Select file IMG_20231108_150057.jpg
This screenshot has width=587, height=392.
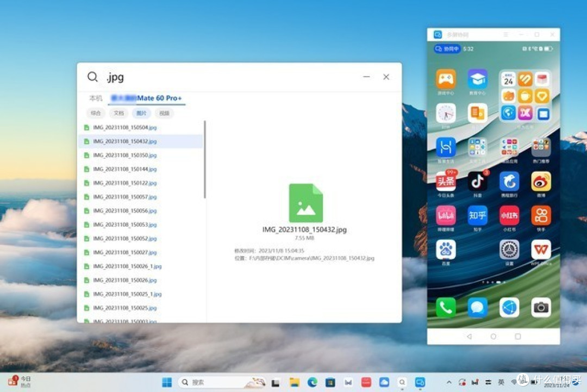(x=140, y=197)
